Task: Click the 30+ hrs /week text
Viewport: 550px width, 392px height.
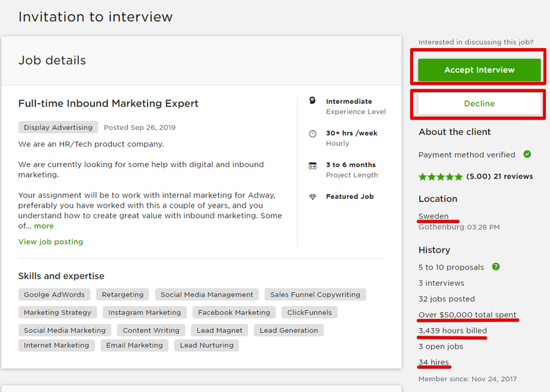Action: coord(352,133)
